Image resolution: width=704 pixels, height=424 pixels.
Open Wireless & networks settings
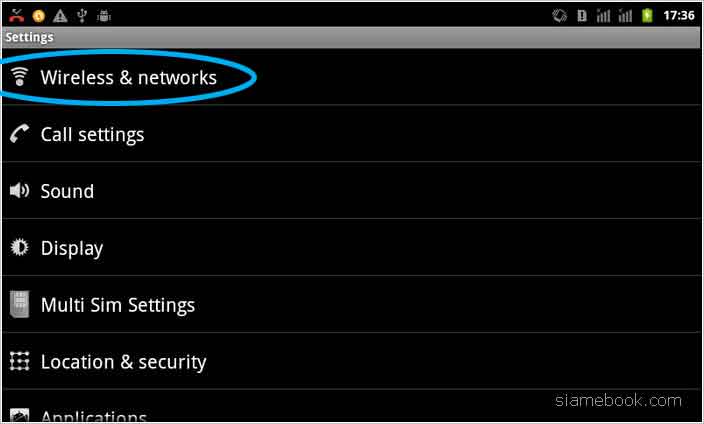[x=352, y=77]
